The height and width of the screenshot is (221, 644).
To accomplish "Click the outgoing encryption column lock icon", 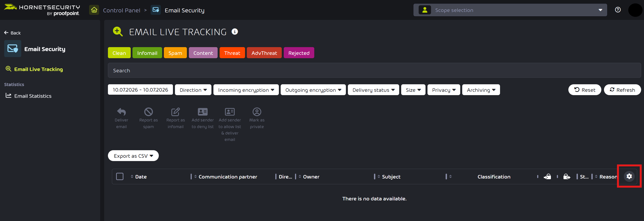I will (567, 177).
